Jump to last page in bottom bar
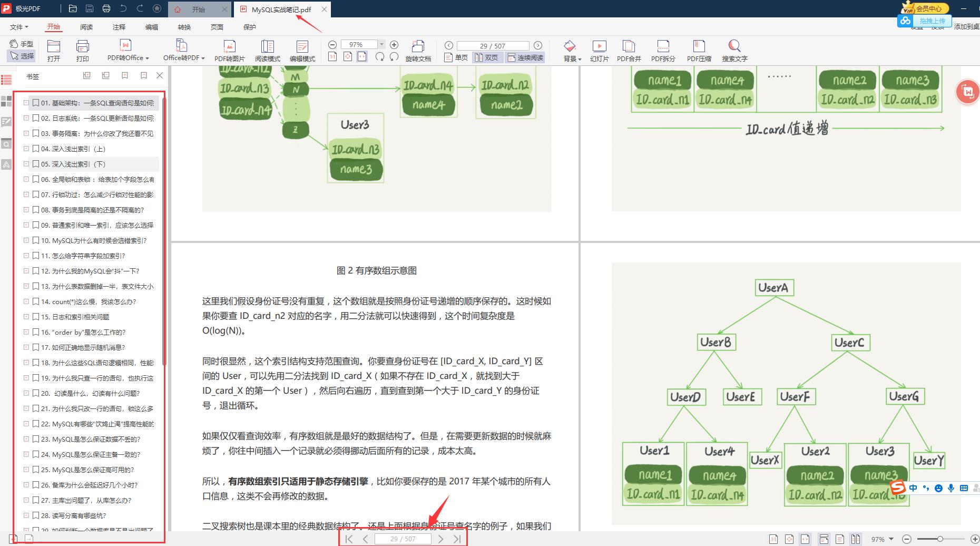The image size is (980, 546). click(x=457, y=539)
